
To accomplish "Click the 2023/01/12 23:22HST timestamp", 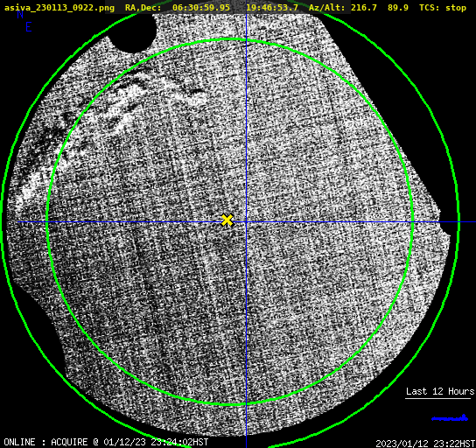I will 425,444.
